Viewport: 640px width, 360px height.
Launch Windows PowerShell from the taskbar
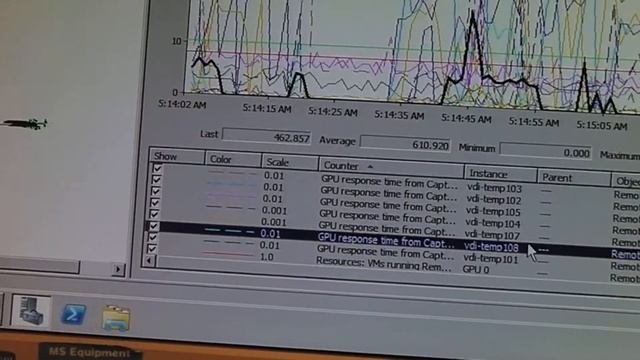73,315
